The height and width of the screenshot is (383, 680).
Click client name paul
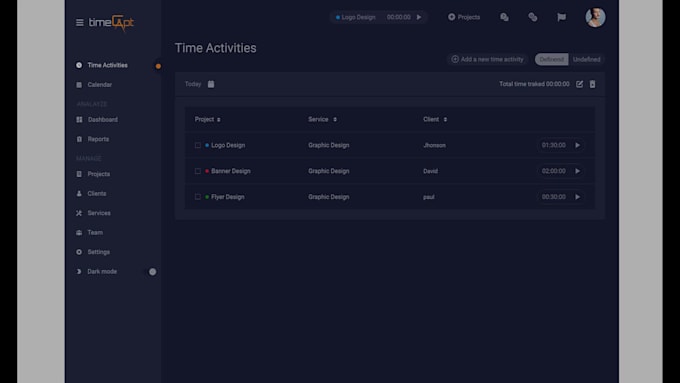[x=428, y=197]
